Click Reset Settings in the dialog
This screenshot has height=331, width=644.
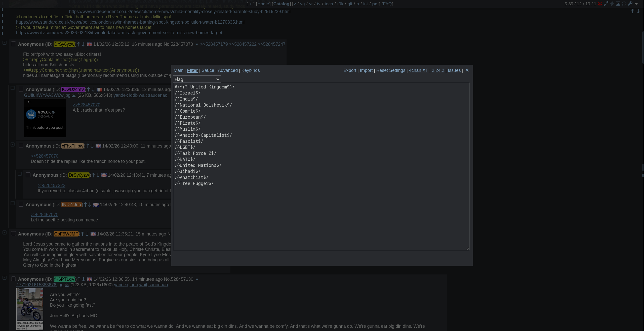click(391, 70)
